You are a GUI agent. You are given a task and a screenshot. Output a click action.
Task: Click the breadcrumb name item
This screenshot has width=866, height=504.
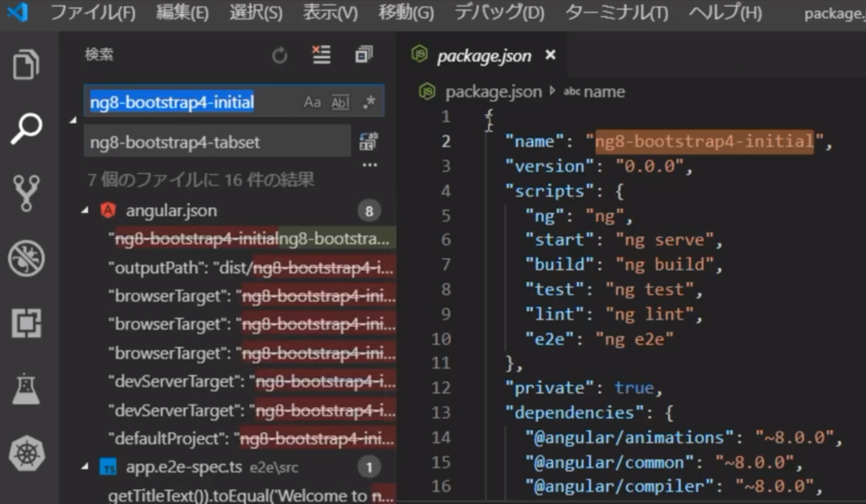604,91
